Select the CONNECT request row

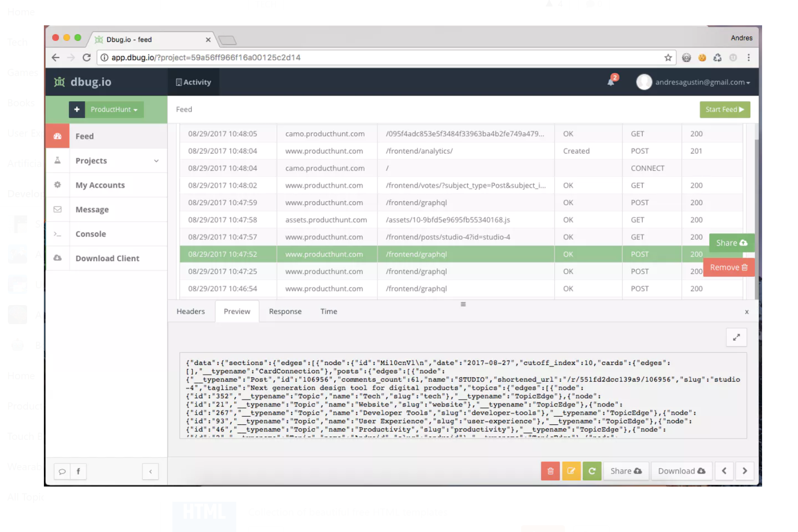461,168
